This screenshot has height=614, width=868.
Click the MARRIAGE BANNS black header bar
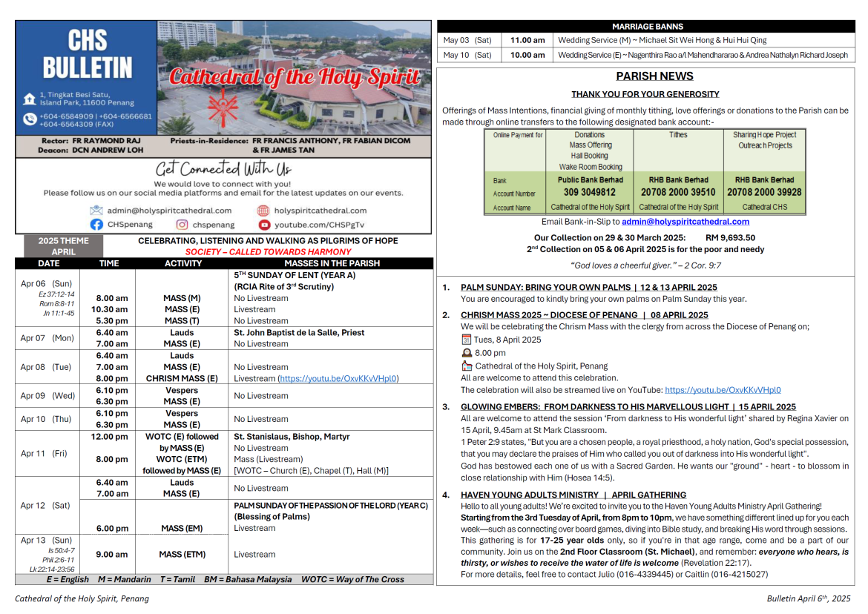pyautogui.click(x=646, y=27)
